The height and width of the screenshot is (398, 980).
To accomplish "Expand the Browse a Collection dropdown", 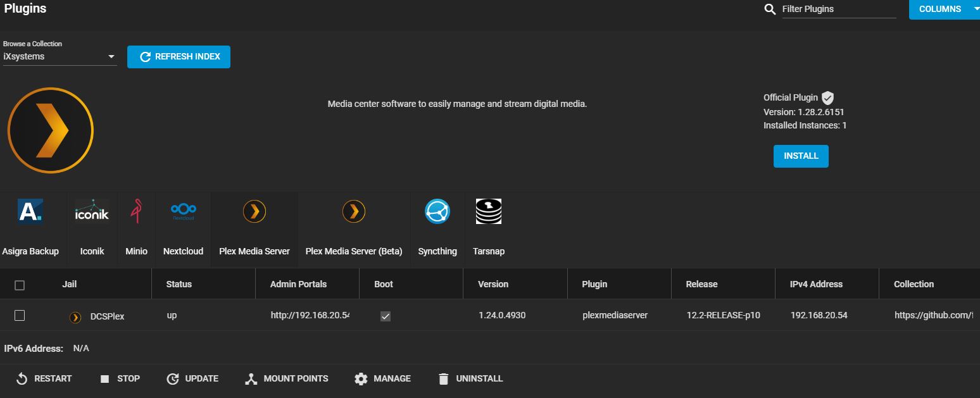I will 60,56.
